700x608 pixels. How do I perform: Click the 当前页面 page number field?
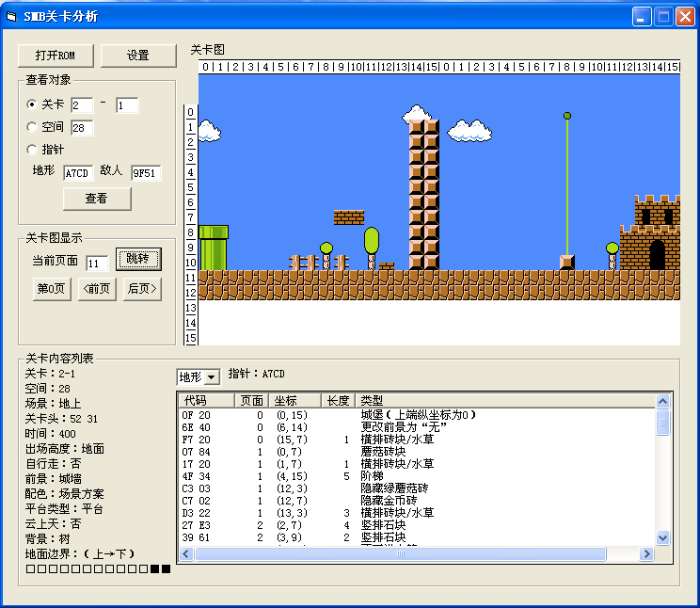pos(97,264)
